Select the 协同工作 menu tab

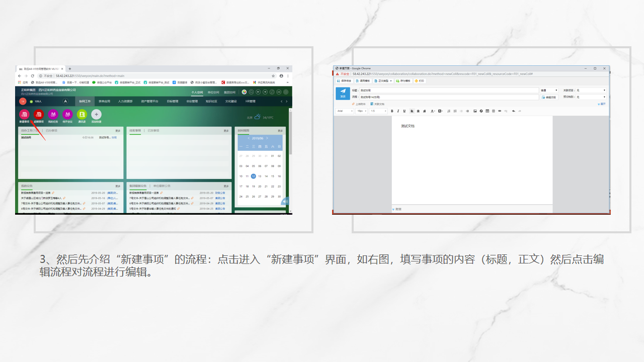point(85,101)
